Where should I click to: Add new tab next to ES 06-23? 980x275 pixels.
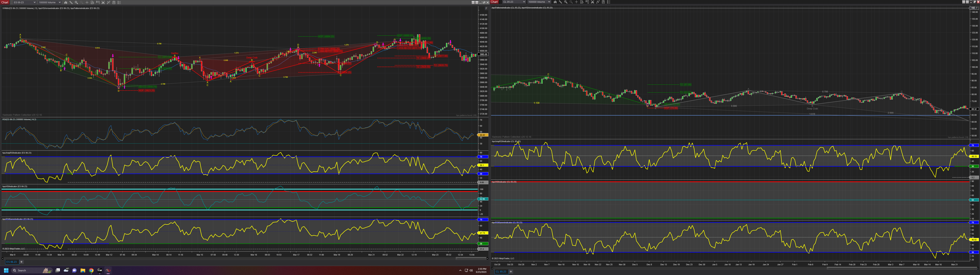click(x=21, y=262)
